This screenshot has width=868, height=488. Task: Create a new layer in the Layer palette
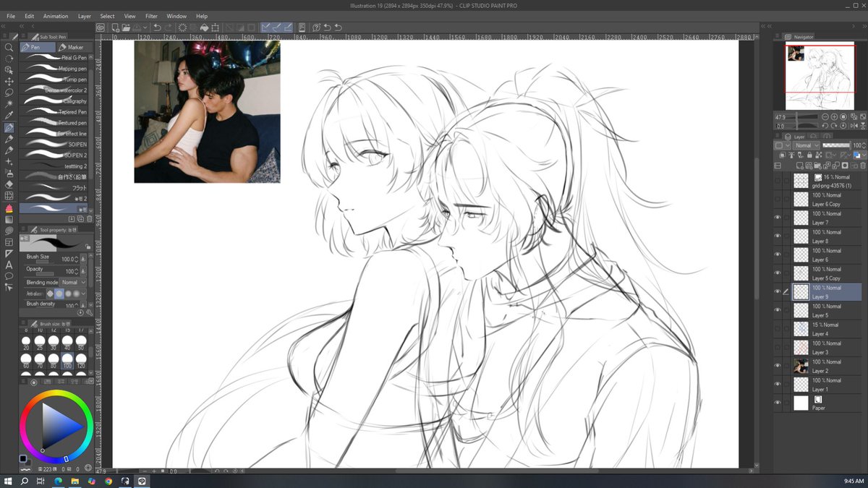point(800,164)
